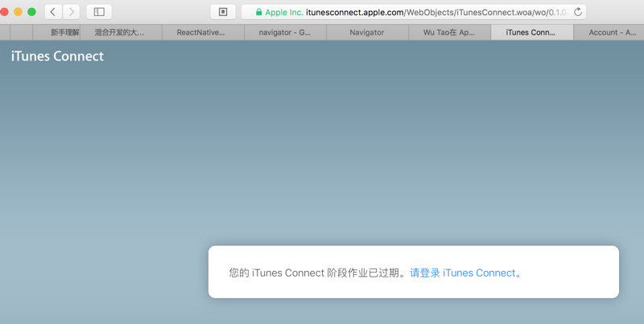Click the Reader view square icon

click(x=223, y=12)
